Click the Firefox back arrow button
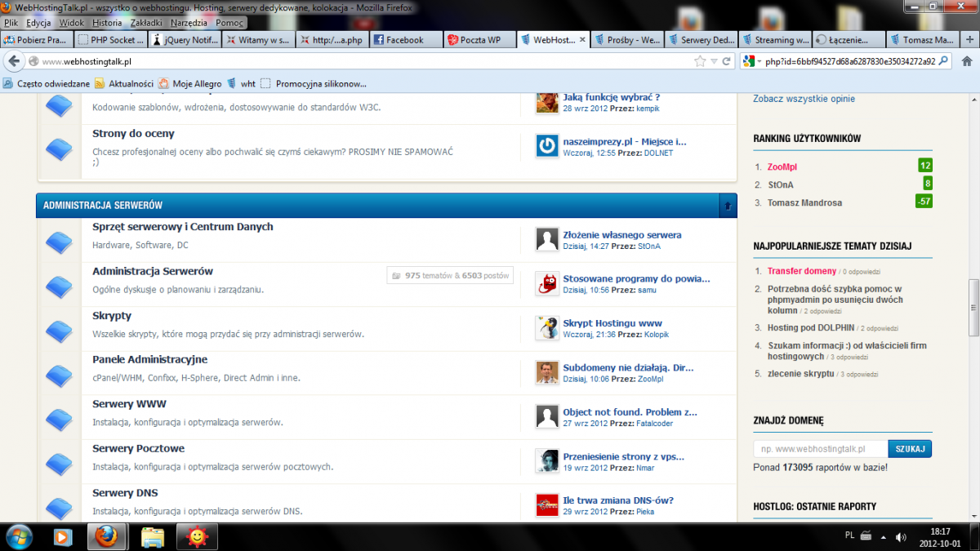Image resolution: width=980 pixels, height=551 pixels. click(x=15, y=61)
